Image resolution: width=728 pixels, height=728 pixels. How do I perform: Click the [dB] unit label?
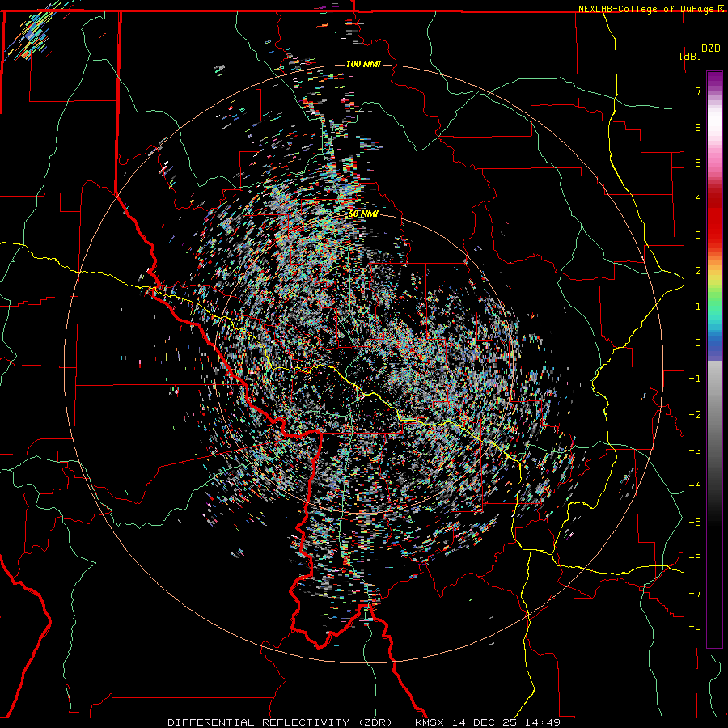tap(691, 56)
